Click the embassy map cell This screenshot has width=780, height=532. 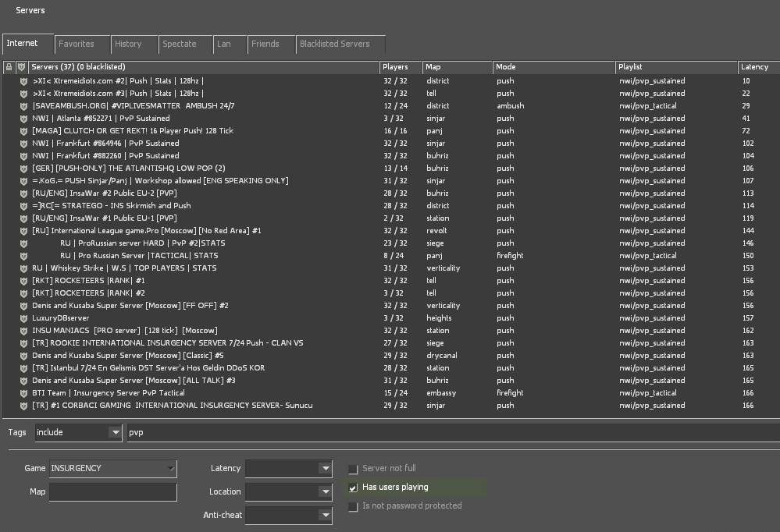click(441, 393)
